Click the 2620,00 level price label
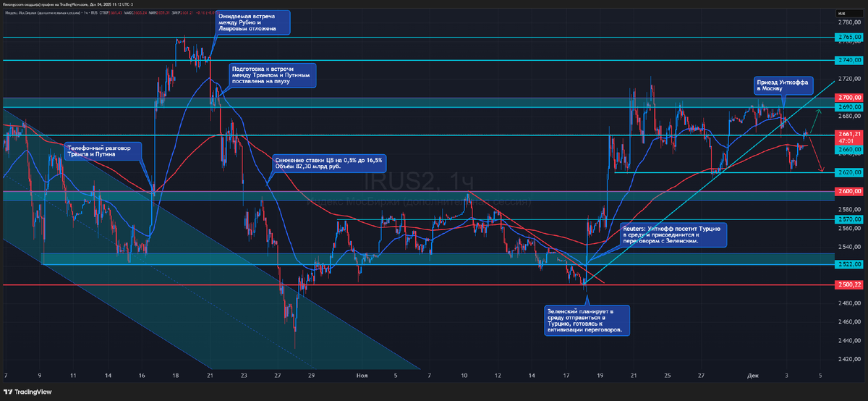Screen dimensions: 868x401 [849, 172]
